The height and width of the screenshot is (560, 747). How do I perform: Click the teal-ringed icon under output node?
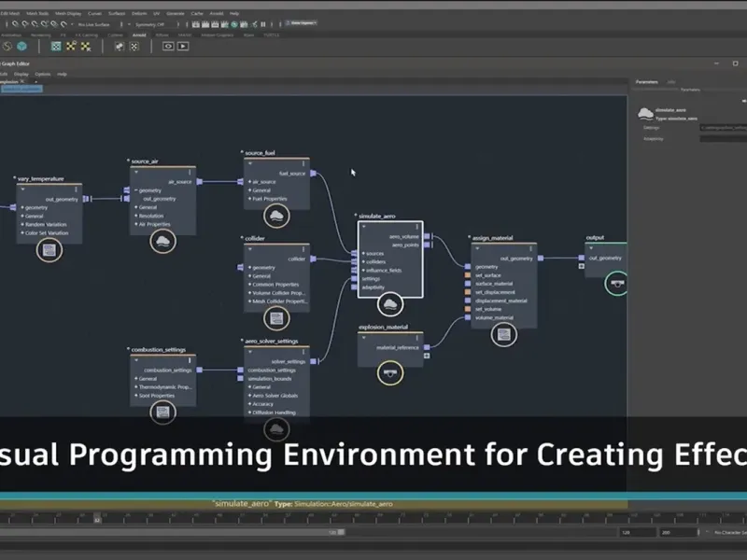[615, 284]
